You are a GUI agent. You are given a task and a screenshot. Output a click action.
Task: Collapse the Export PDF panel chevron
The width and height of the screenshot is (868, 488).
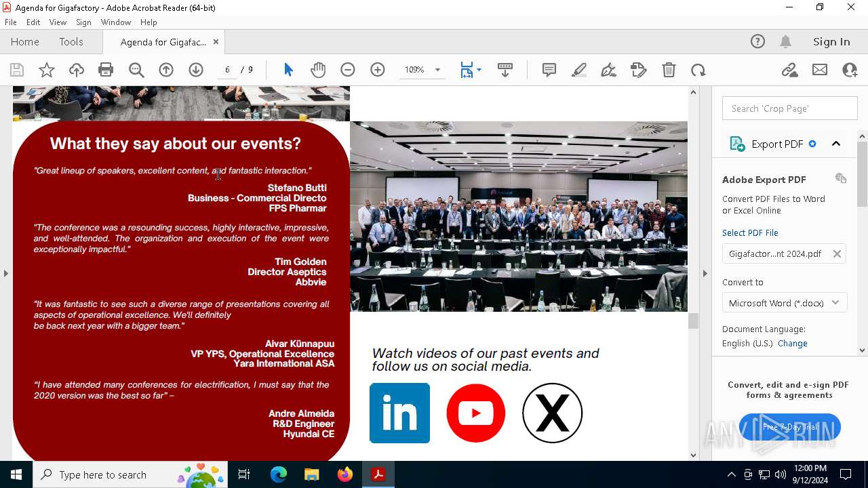pos(836,144)
